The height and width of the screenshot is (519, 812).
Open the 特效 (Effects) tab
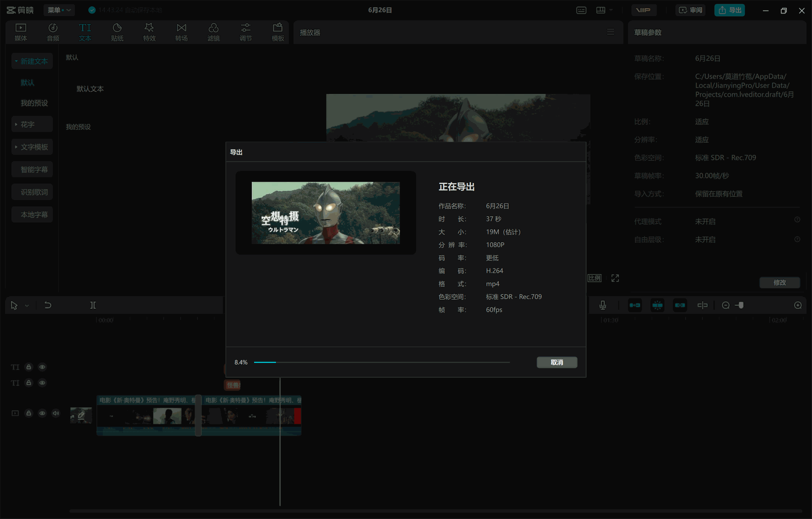click(149, 32)
